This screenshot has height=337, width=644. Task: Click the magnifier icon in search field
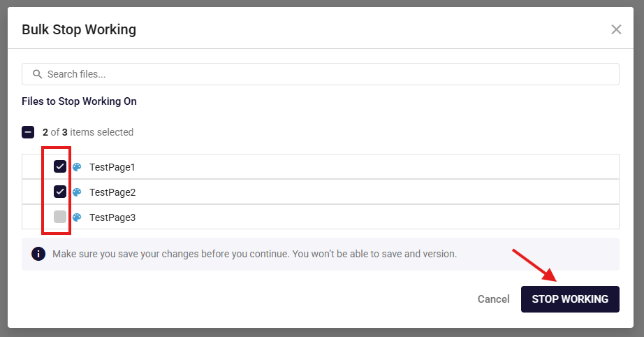coord(38,74)
